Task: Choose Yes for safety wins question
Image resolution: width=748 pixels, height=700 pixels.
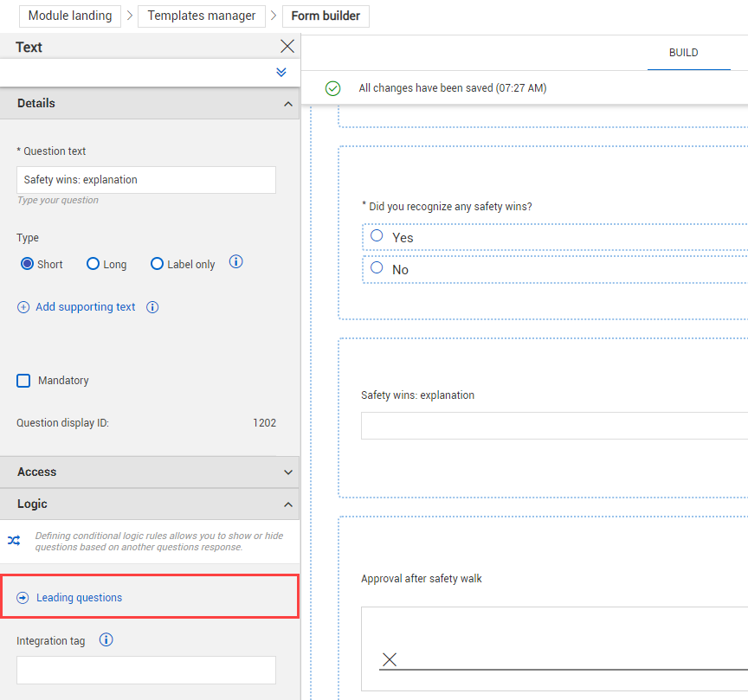Action: 377,236
